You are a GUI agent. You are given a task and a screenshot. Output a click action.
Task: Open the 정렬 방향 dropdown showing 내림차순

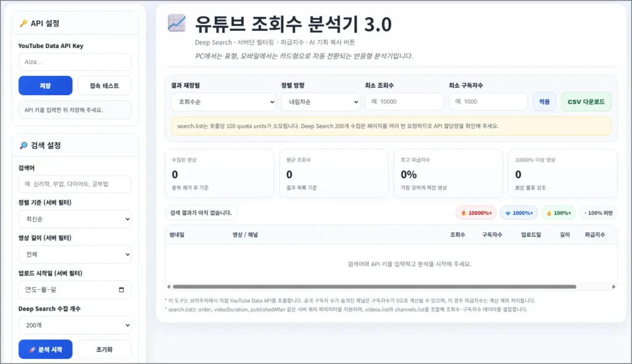click(x=320, y=101)
